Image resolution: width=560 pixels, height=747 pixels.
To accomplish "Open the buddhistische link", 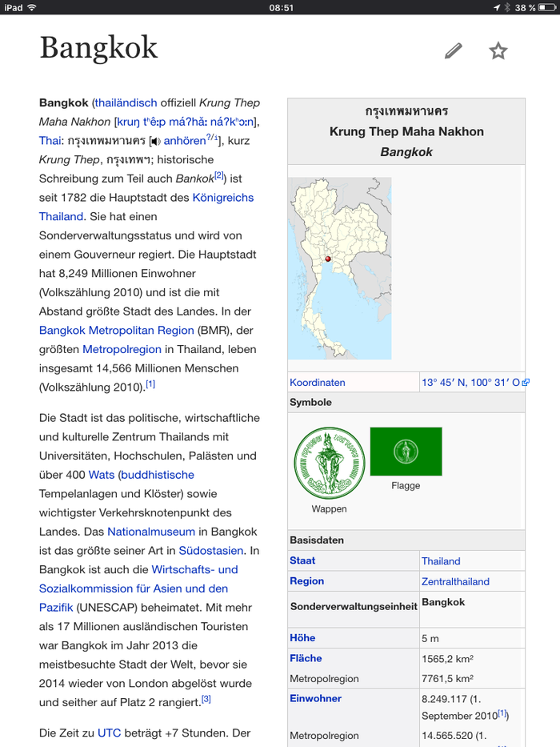I will [x=158, y=475].
